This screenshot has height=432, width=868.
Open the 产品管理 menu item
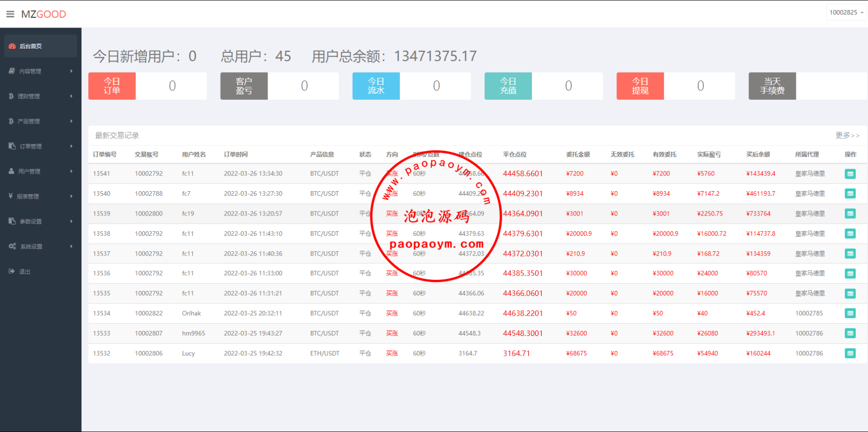(x=29, y=121)
